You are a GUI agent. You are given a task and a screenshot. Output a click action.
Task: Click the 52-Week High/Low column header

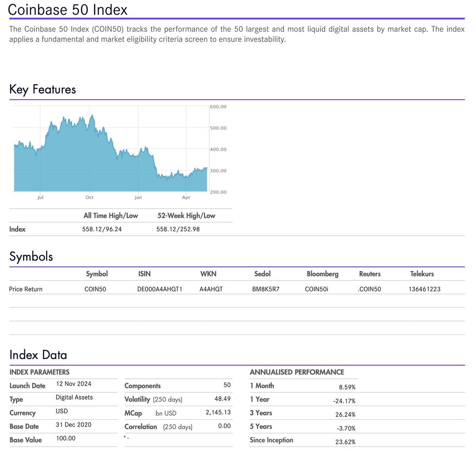[x=186, y=216]
